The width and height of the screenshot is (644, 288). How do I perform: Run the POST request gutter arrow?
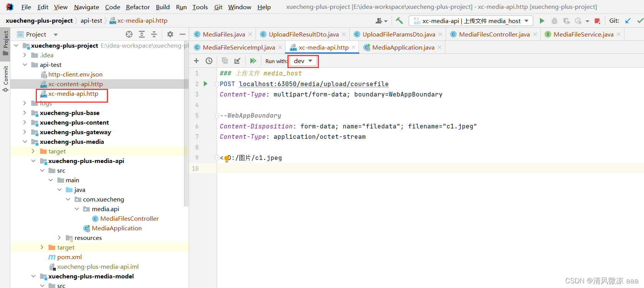[206, 84]
